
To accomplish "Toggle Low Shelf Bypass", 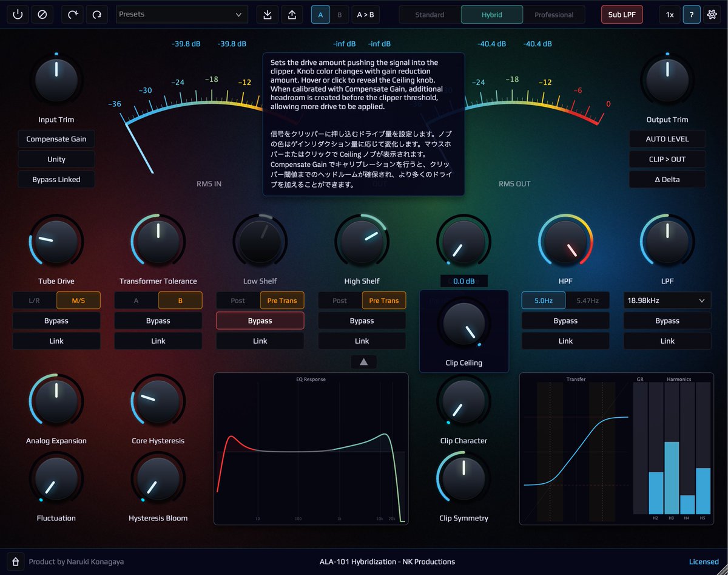I will [x=260, y=321].
